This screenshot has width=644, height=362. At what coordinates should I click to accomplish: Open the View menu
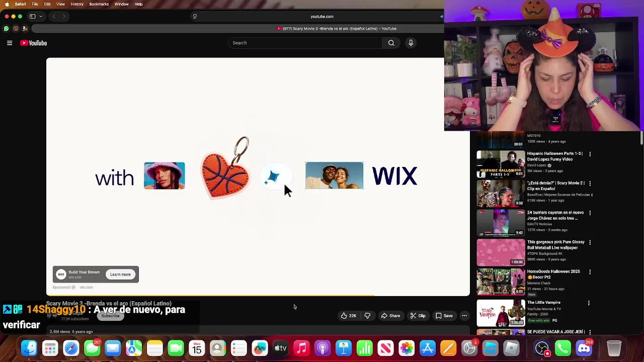click(x=60, y=4)
